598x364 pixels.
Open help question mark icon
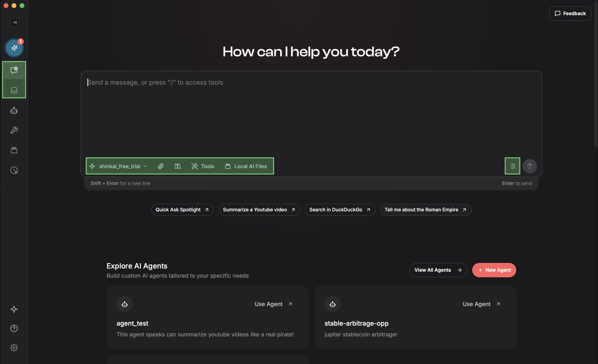pyautogui.click(x=14, y=328)
